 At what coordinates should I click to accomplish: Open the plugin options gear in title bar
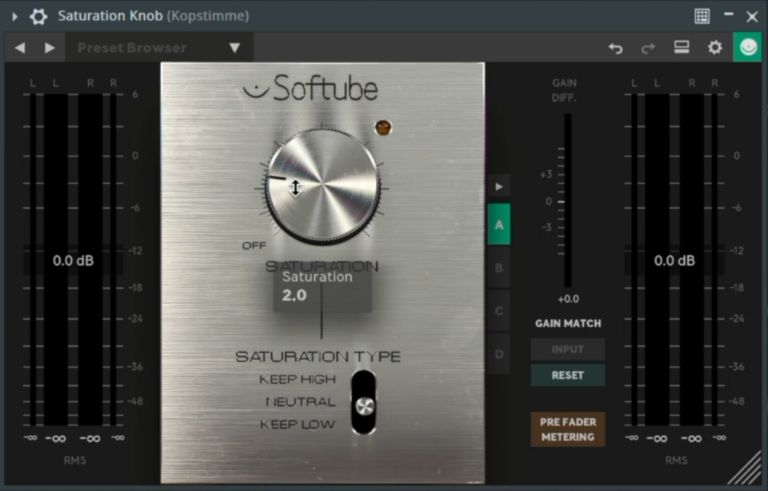pyautogui.click(x=38, y=16)
